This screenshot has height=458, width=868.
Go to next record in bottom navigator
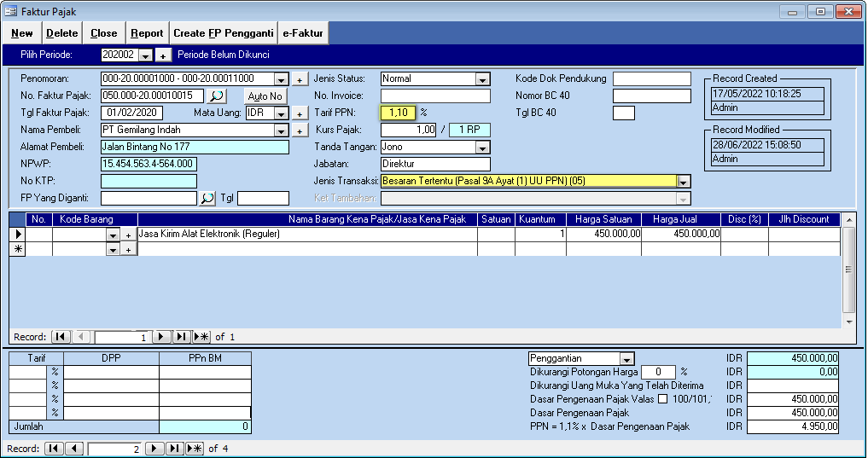pyautogui.click(x=154, y=449)
